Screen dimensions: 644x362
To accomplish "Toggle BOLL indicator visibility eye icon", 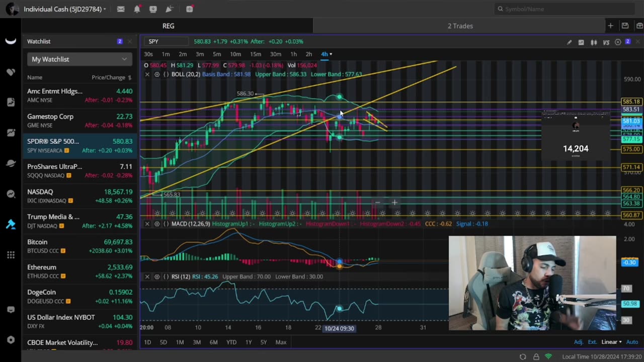I will [157, 74].
